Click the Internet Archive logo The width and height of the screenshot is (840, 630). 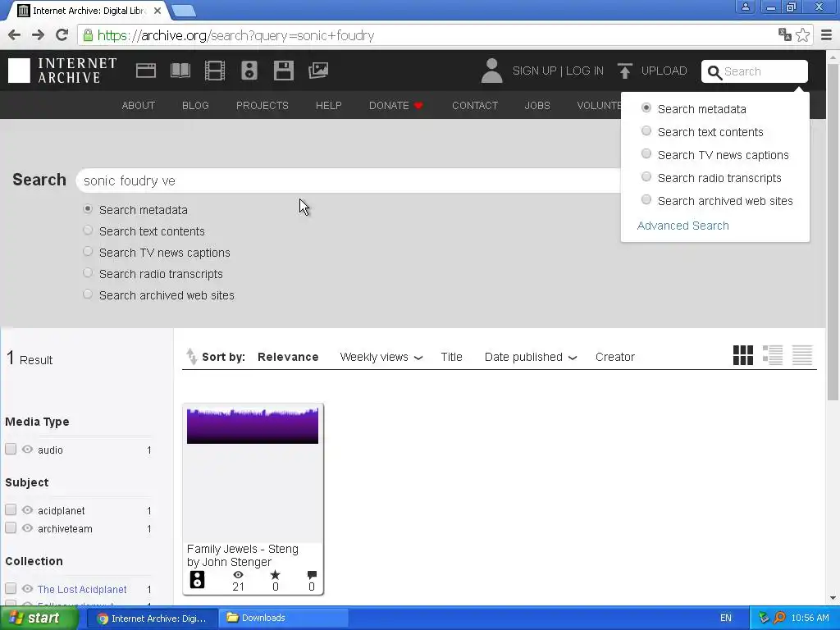point(62,71)
